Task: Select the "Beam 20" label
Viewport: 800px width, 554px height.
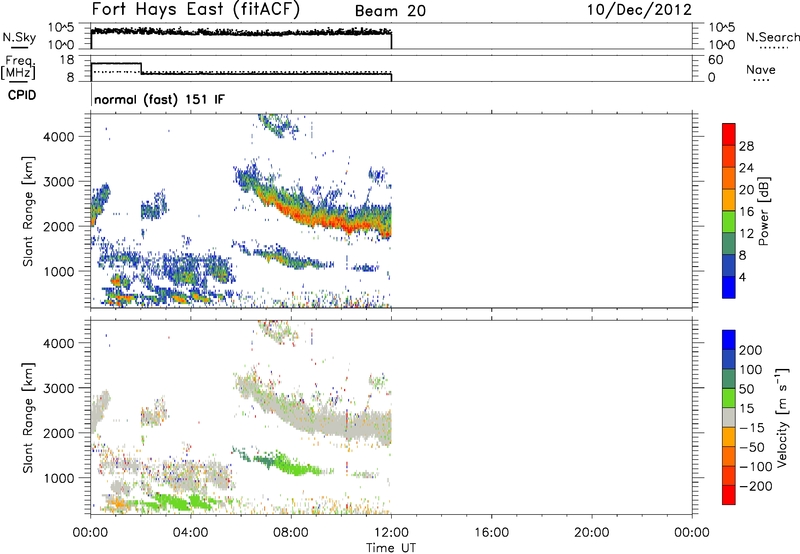Action: pos(390,11)
